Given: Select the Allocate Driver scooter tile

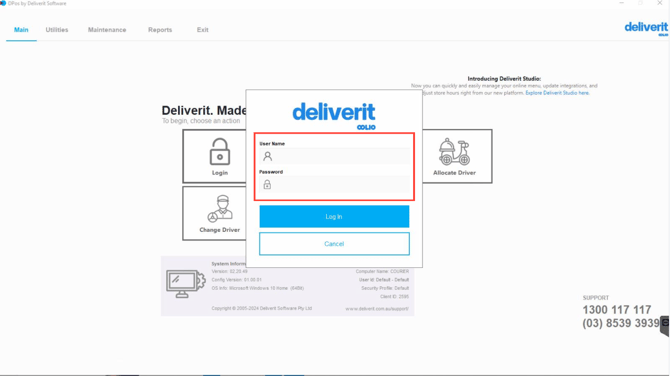Looking at the screenshot, I should click(x=457, y=156).
